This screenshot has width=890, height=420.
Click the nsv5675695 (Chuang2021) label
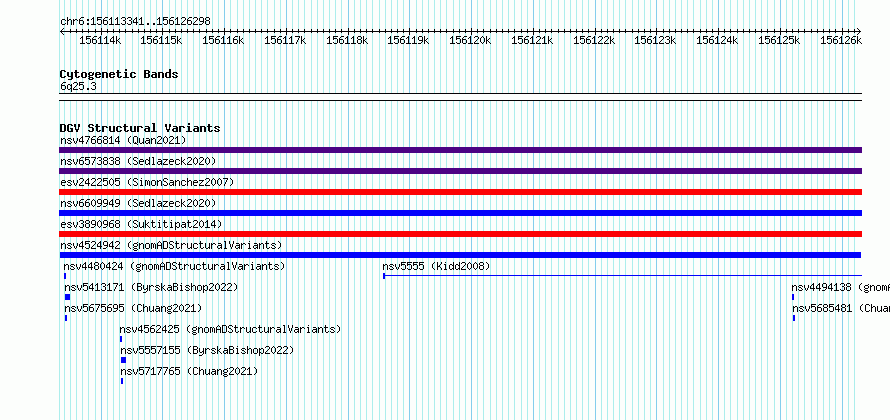pos(133,308)
